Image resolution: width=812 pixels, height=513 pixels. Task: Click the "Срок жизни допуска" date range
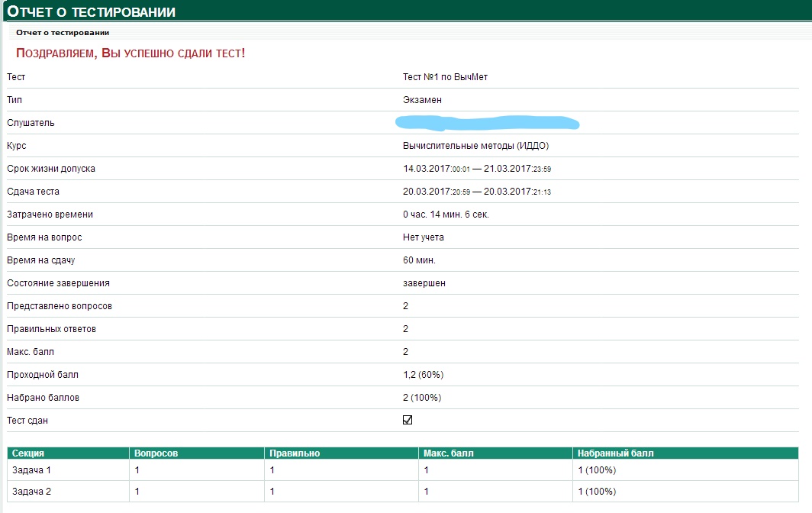(477, 169)
